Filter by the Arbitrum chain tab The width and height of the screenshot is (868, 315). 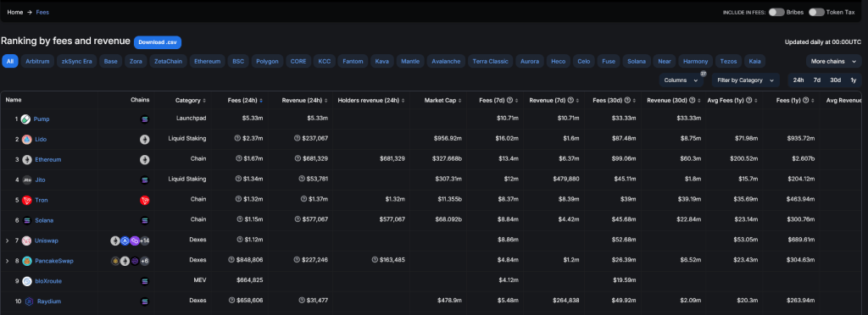point(37,61)
